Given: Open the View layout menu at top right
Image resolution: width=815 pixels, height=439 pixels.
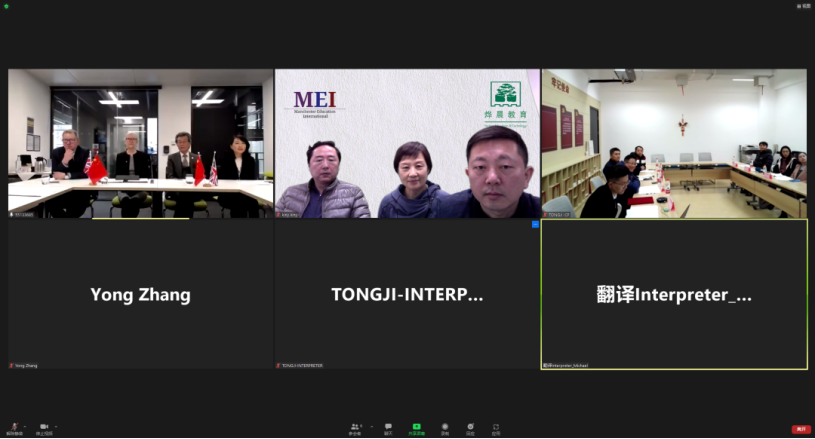Looking at the screenshot, I should pyautogui.click(x=804, y=6).
